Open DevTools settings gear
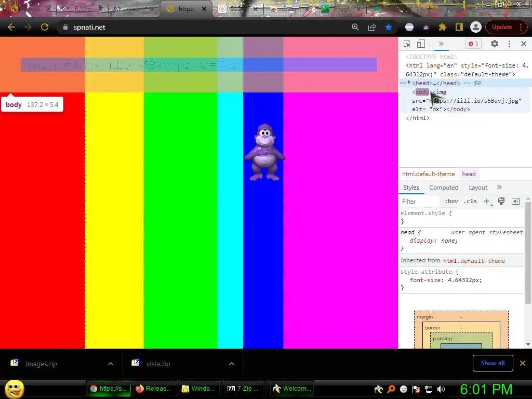This screenshot has width=532, height=399. [495, 44]
